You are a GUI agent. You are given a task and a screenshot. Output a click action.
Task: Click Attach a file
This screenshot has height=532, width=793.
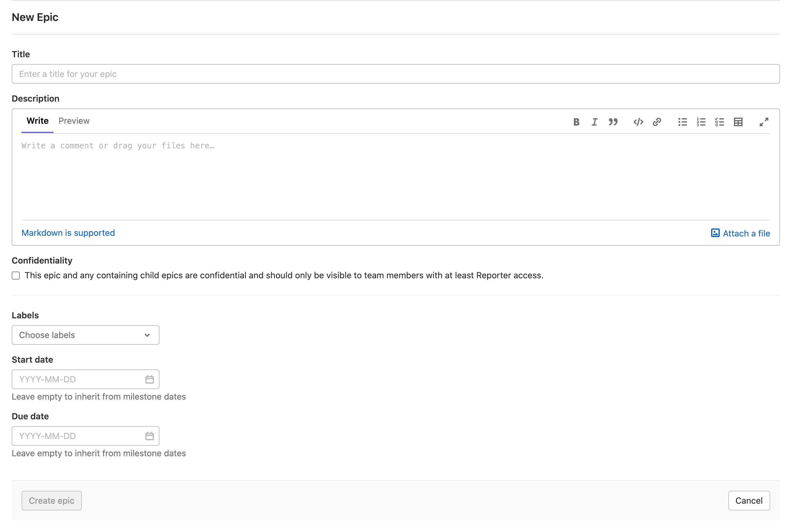740,233
